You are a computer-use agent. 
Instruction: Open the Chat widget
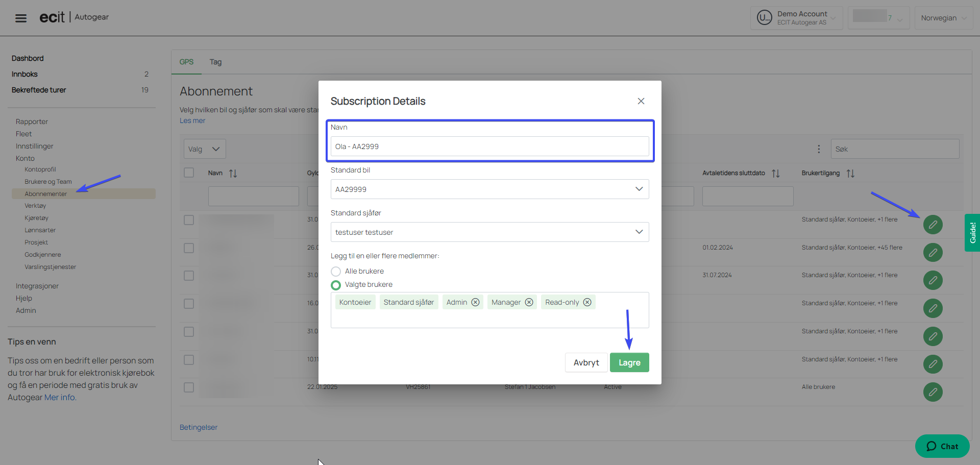tap(942, 446)
